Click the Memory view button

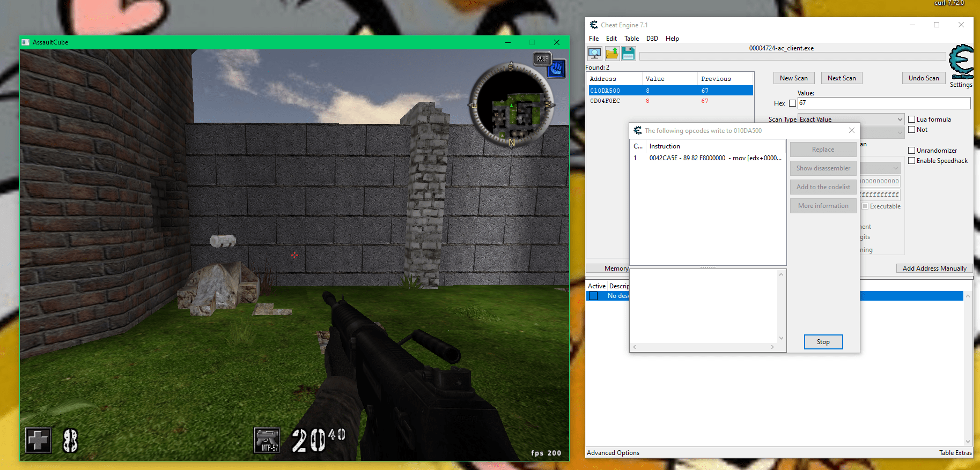click(x=608, y=268)
